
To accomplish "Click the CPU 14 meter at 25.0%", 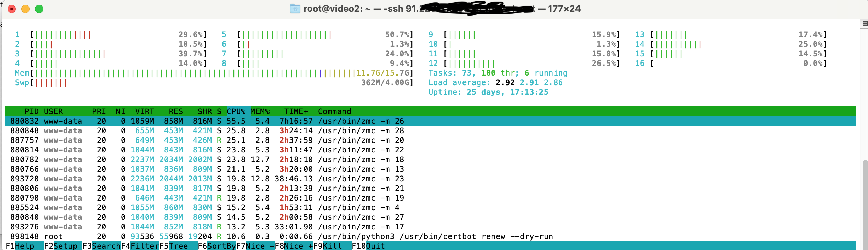I will [x=731, y=44].
